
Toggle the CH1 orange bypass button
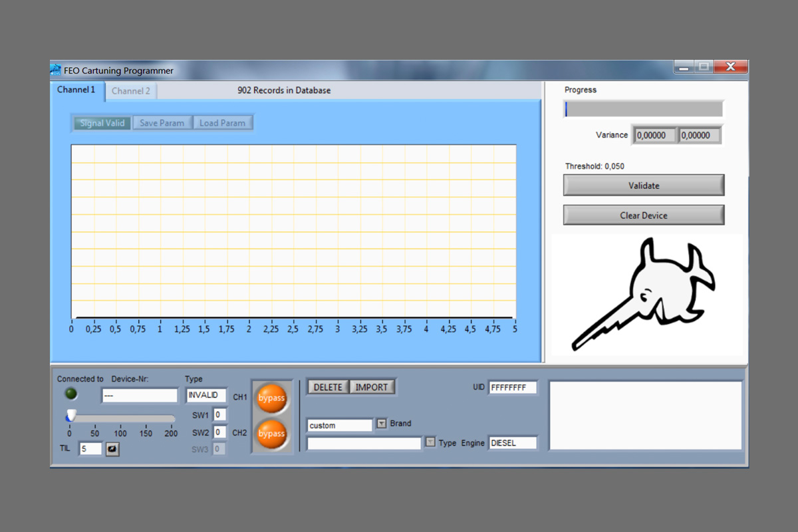coord(271,398)
